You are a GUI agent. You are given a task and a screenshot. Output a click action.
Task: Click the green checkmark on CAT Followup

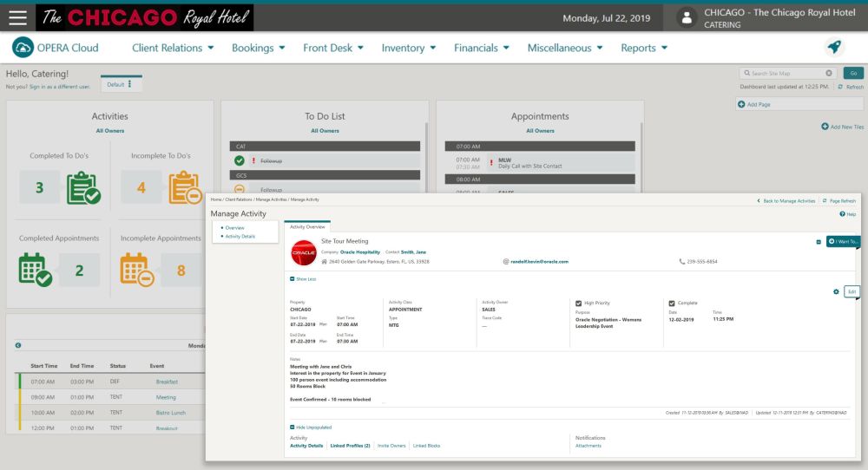(x=240, y=161)
